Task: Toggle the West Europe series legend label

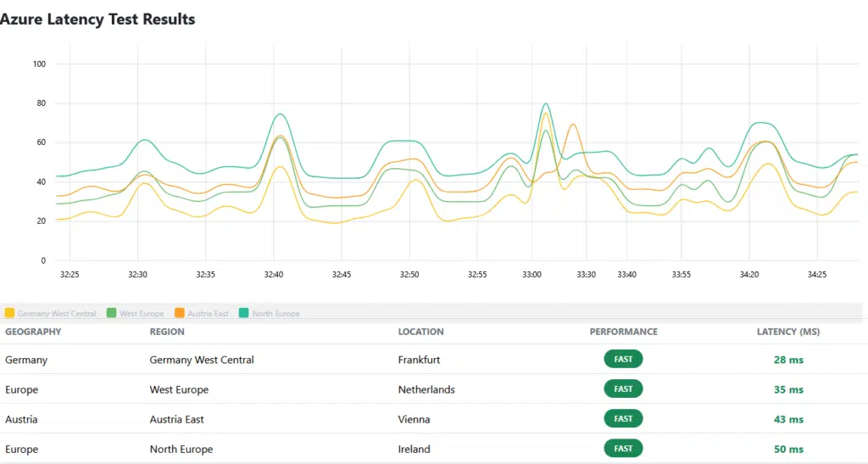Action: pyautogui.click(x=142, y=314)
